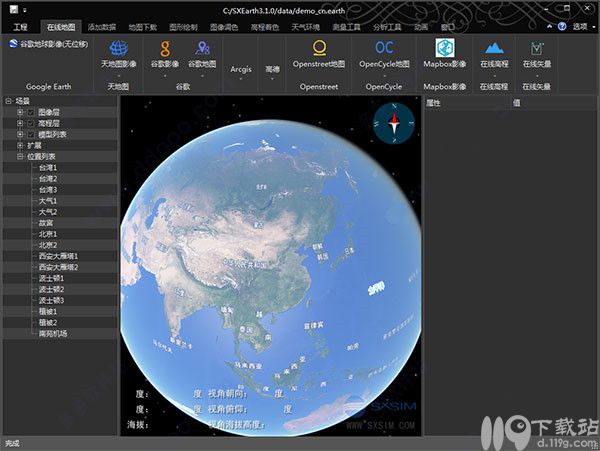Select 波士顿3 in the location list
The image size is (600, 451).
51,301
